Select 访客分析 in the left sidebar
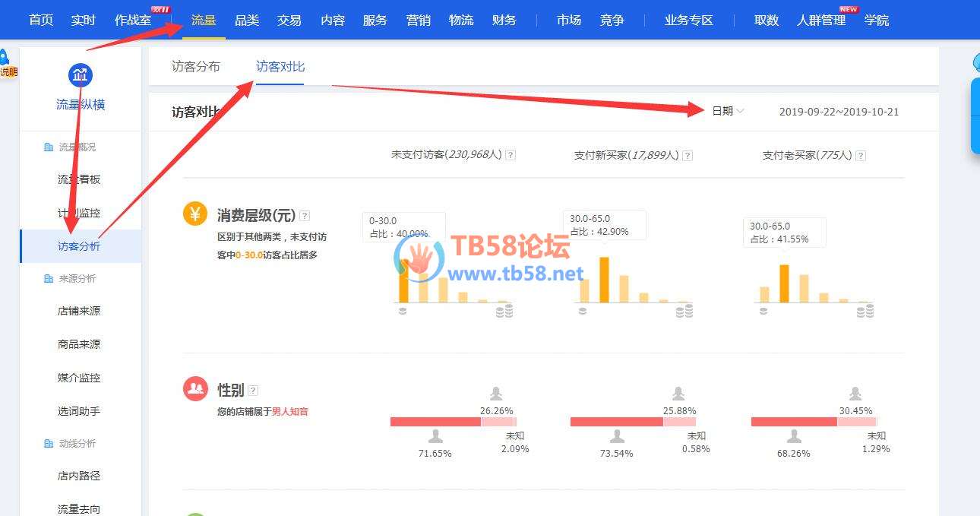Viewport: 980px width, 516px height. click(79, 246)
